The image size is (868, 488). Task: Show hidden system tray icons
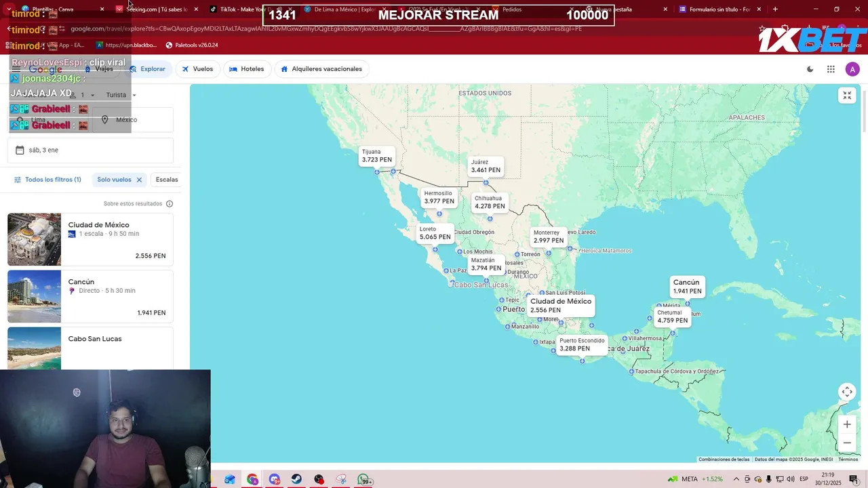tap(736, 479)
